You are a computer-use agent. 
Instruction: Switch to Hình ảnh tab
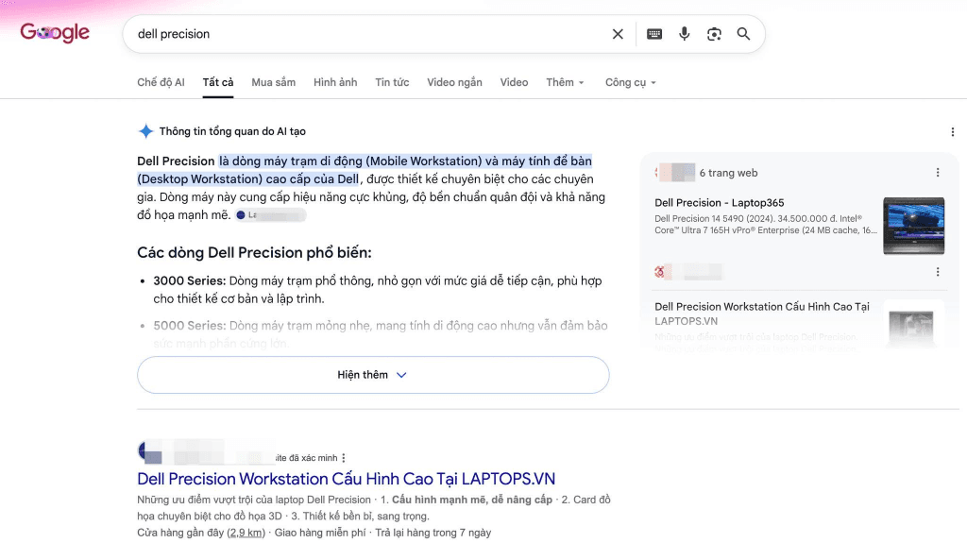pos(335,82)
